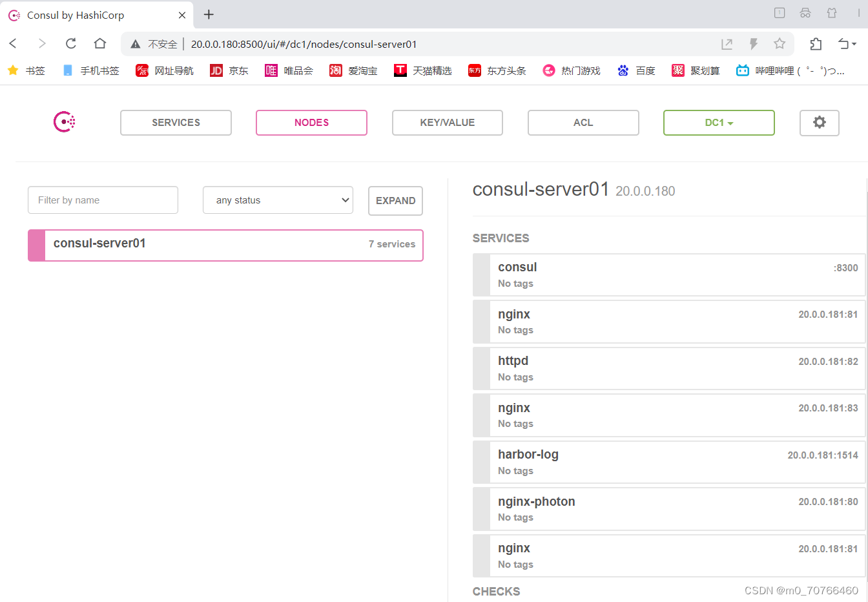Open a new browser tab with plus
Image resolution: width=868 pixels, height=602 pixels.
point(209,14)
